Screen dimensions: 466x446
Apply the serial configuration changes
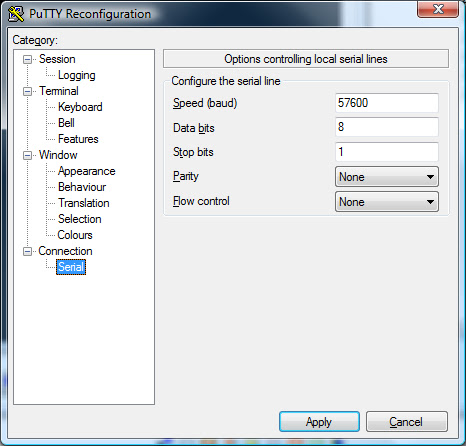click(x=319, y=422)
